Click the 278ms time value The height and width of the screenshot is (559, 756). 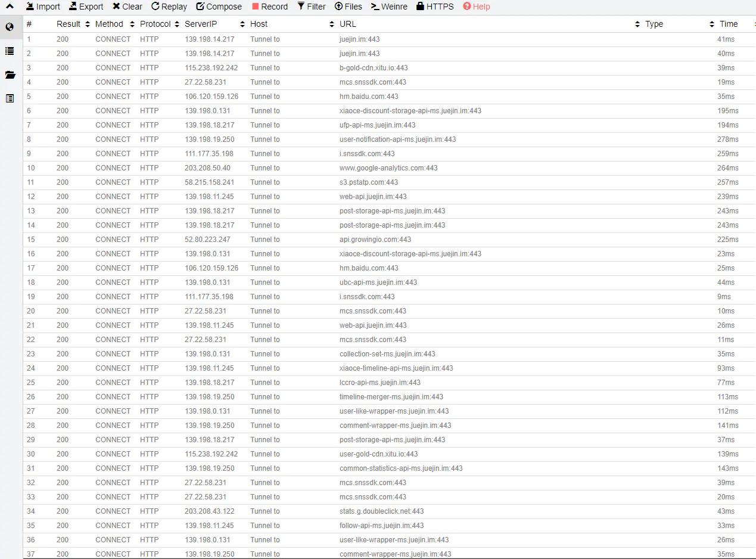(x=728, y=139)
